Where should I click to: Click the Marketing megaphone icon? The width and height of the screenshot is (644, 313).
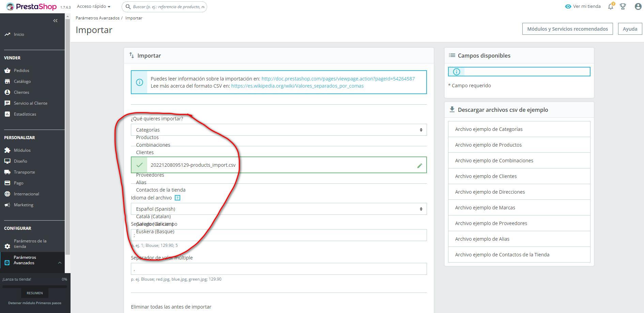pyautogui.click(x=7, y=205)
